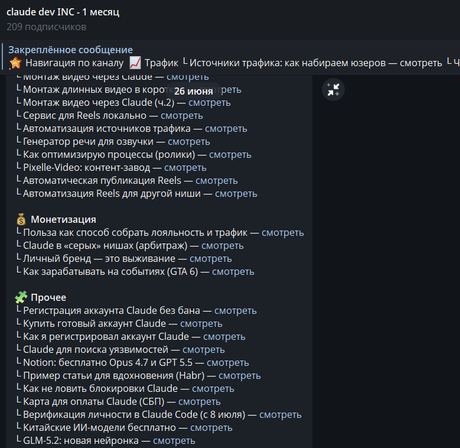Viewport: 460px width, 448px height.
Task: Open смотреть link for Генератор речи для озвучки
Action: click(x=189, y=141)
